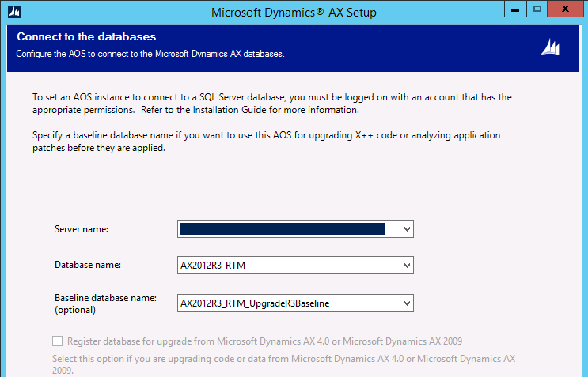The height and width of the screenshot is (377, 588).
Task: Click the window title 'Microsoft Dynamics AX Setup'
Action: pyautogui.click(x=294, y=13)
